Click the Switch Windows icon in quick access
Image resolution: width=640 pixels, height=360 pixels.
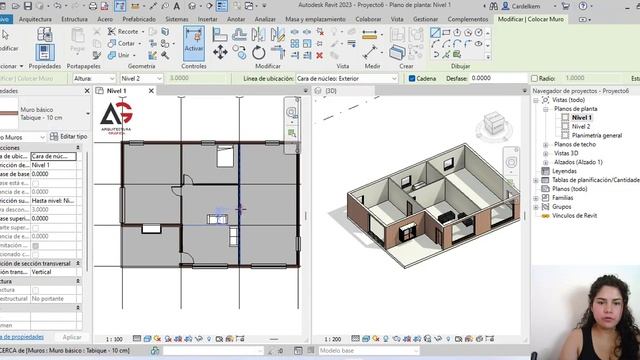(249, 6)
